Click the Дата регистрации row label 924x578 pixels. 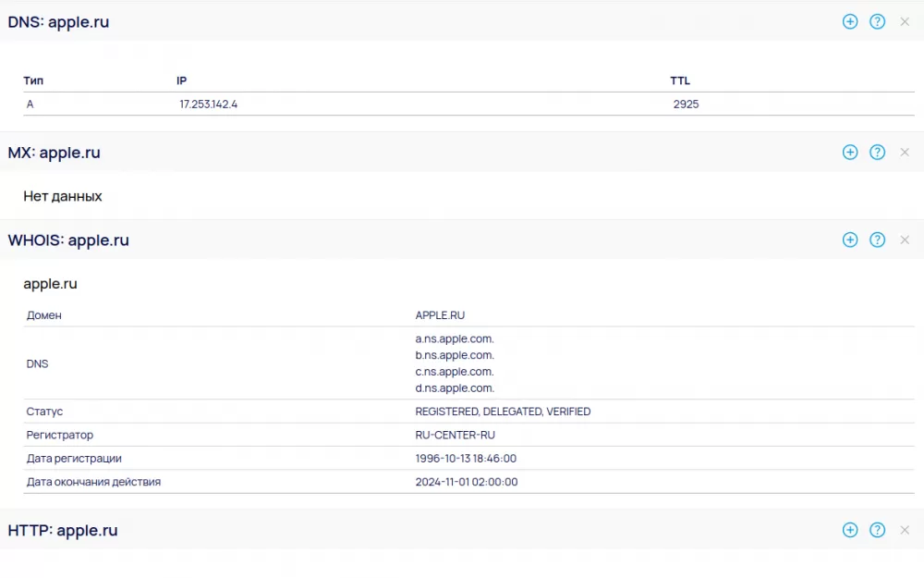(x=74, y=459)
